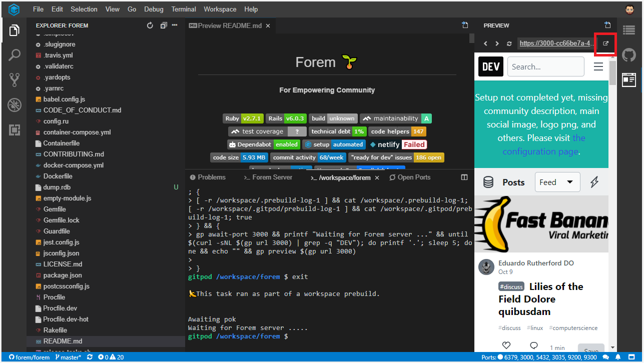Switch to the Forem Server terminal tab

268,177
